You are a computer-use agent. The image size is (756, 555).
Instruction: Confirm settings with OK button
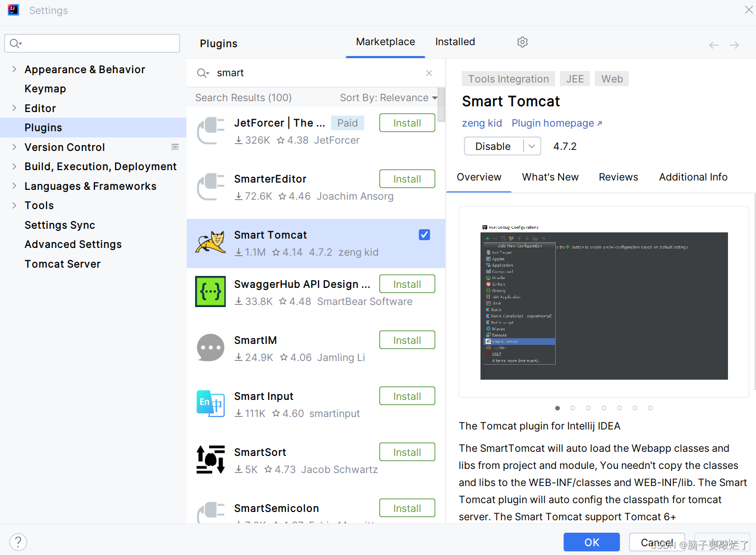592,542
